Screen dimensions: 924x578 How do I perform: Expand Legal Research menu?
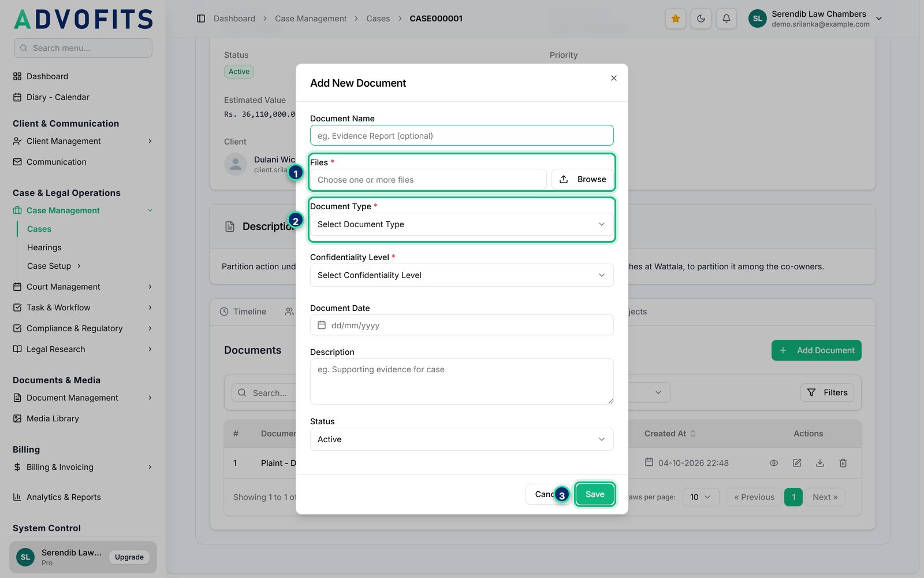83,349
